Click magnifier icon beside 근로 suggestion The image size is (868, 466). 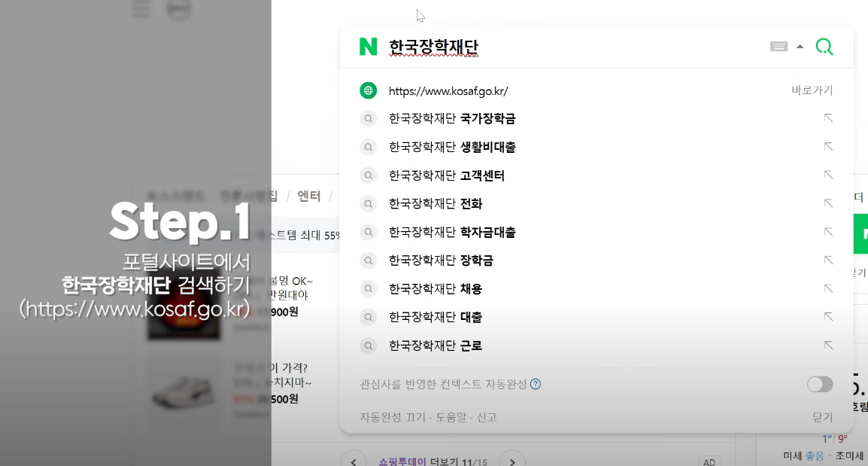pos(368,346)
